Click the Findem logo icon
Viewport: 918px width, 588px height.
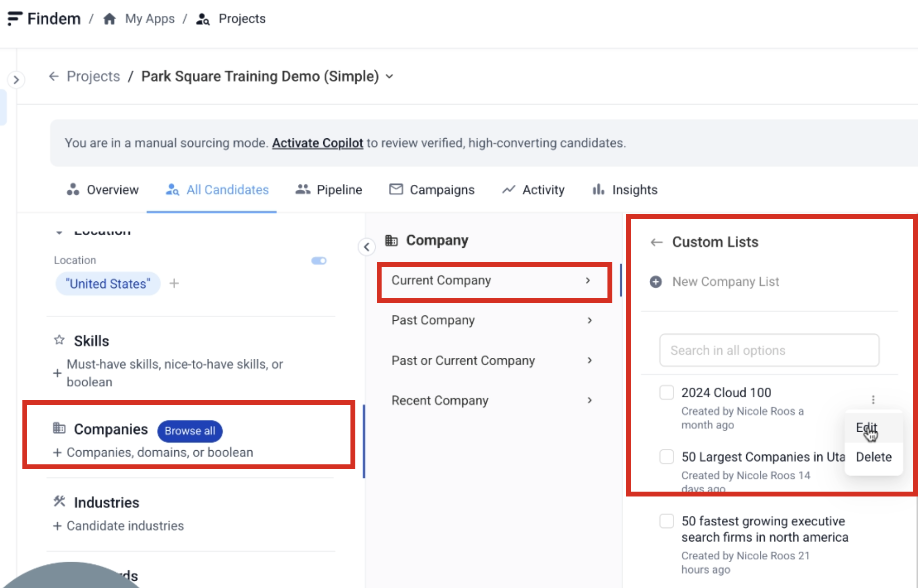15,18
